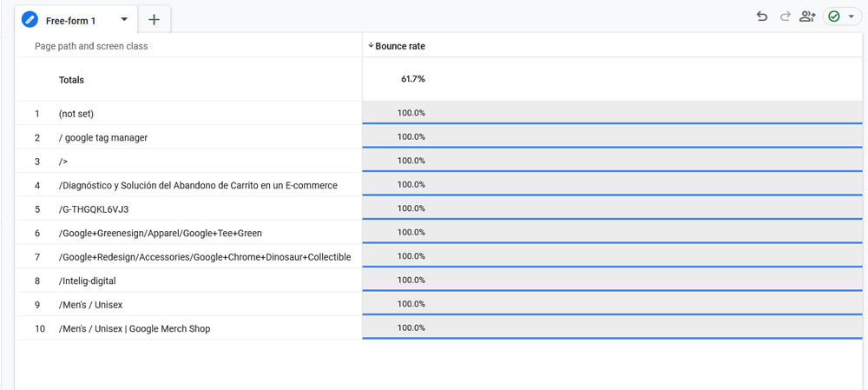Add a new tab with the plus icon

point(154,19)
